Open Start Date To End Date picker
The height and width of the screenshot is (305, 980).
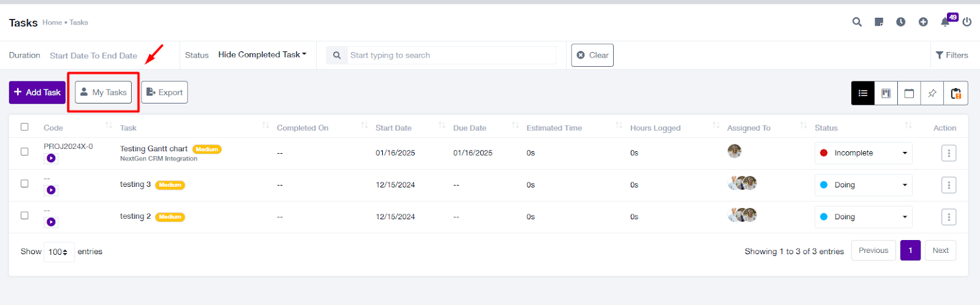pos(93,55)
